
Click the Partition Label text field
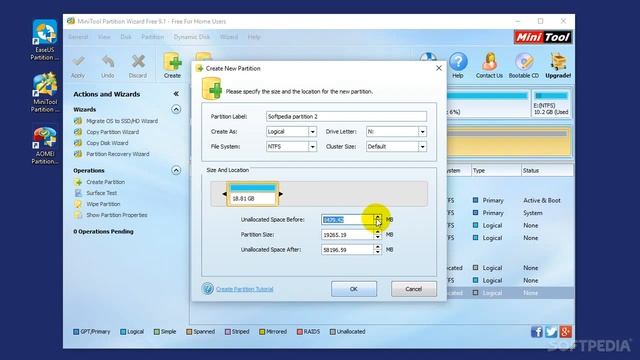347,116
